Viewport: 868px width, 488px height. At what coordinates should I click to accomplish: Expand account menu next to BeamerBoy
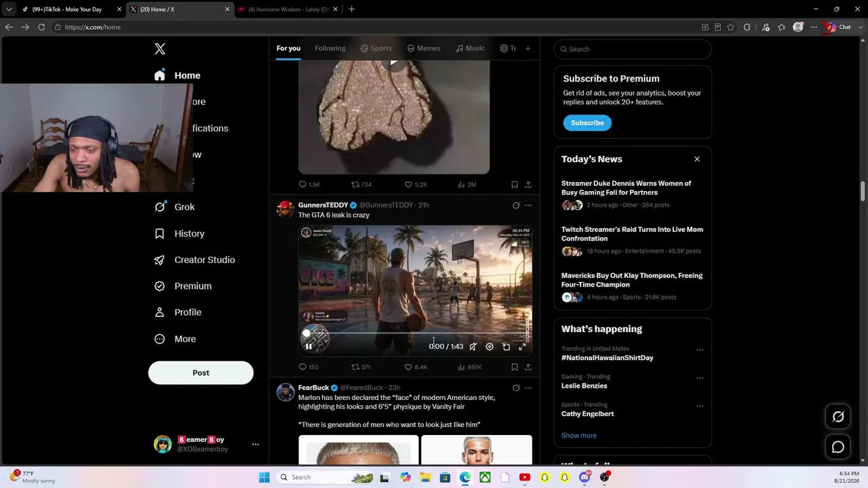click(x=256, y=445)
